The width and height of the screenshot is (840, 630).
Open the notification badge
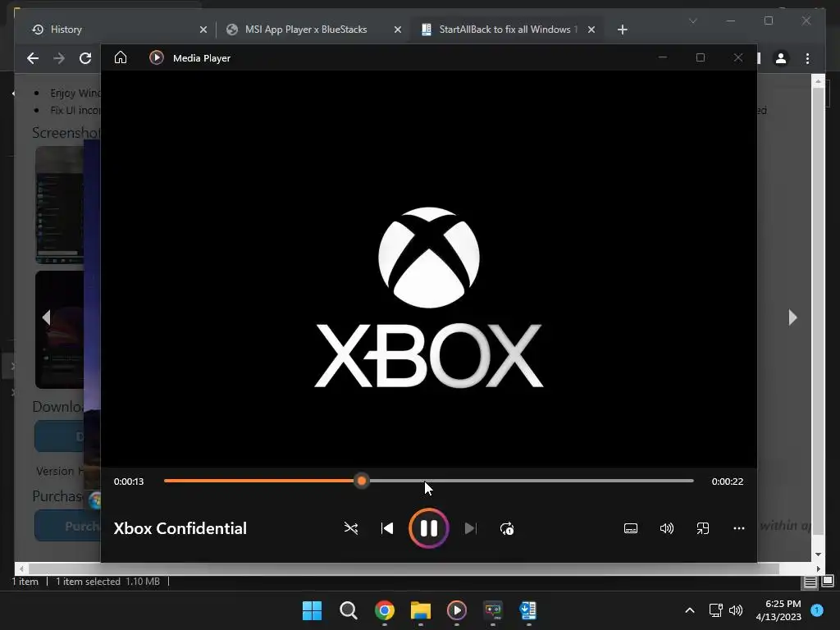(x=817, y=610)
